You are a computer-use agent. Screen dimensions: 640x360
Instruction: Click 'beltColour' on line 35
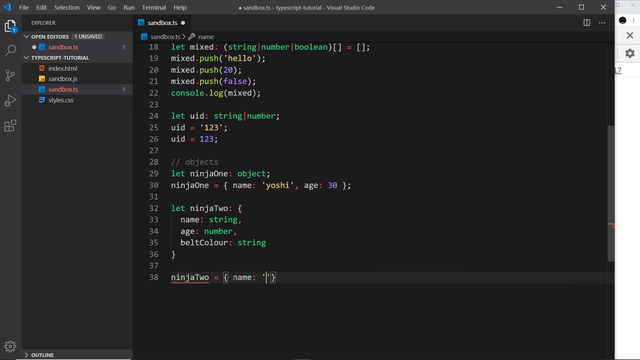point(204,243)
